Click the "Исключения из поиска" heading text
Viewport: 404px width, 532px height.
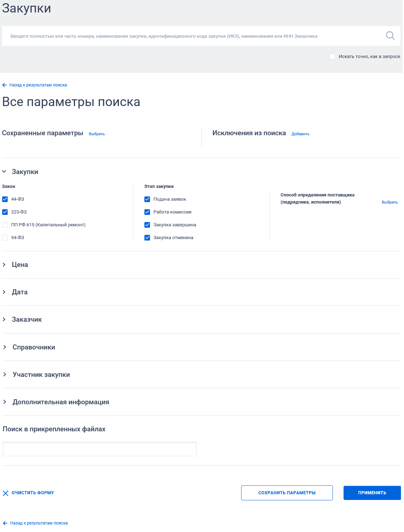[249, 133]
